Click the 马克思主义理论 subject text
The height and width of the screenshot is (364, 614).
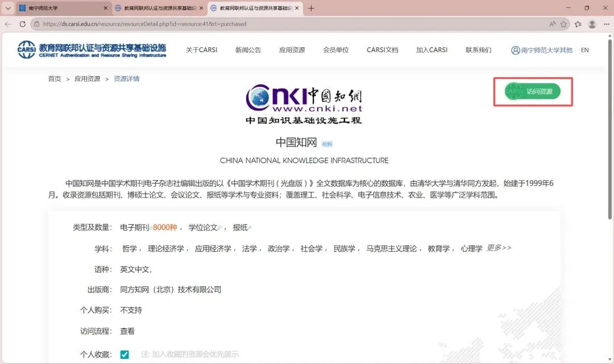coord(391,249)
